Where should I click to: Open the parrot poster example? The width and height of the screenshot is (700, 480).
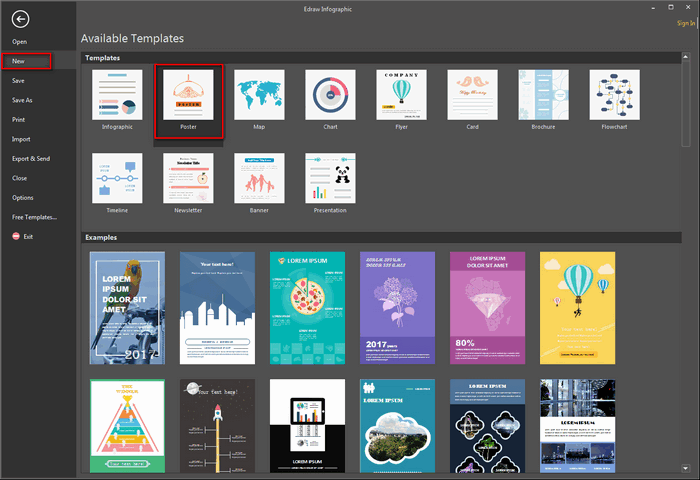pos(127,308)
